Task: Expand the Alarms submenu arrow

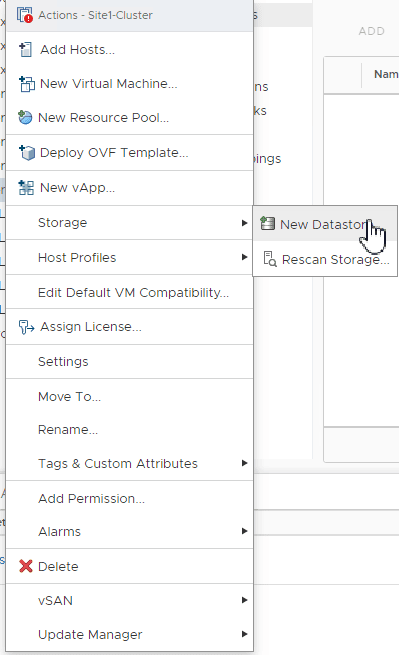Action: pyautogui.click(x=244, y=531)
